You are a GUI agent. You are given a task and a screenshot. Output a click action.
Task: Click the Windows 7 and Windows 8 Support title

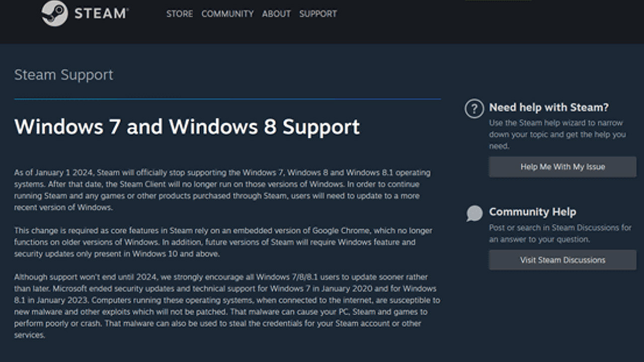187,127
